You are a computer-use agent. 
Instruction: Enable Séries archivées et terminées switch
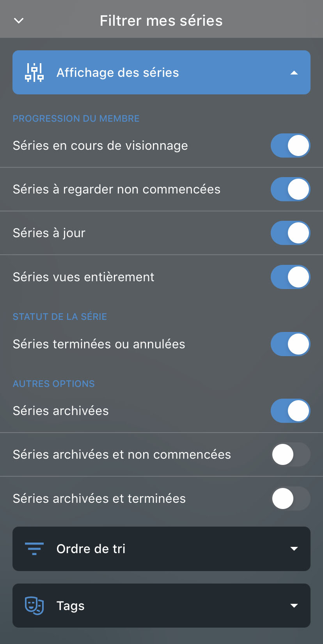[x=290, y=499]
